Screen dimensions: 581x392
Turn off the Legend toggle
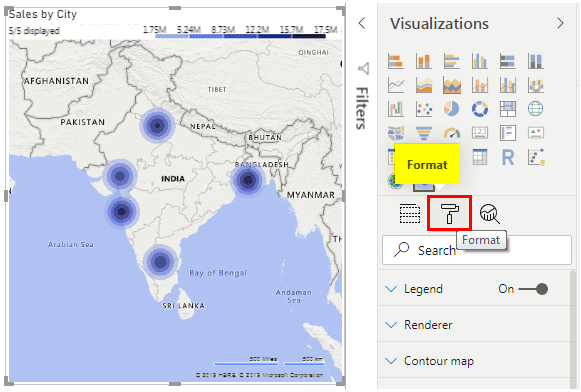point(534,289)
